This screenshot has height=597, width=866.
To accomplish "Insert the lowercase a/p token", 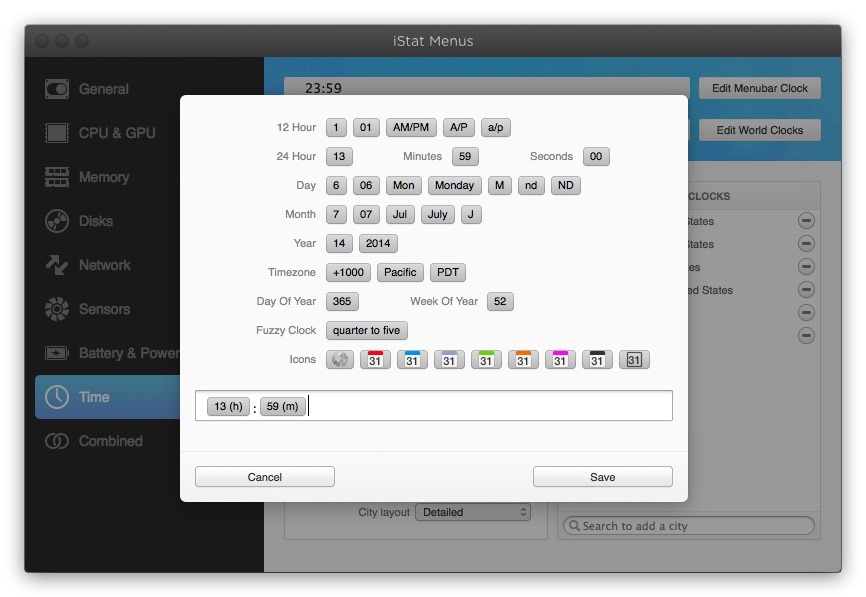I will [x=495, y=127].
